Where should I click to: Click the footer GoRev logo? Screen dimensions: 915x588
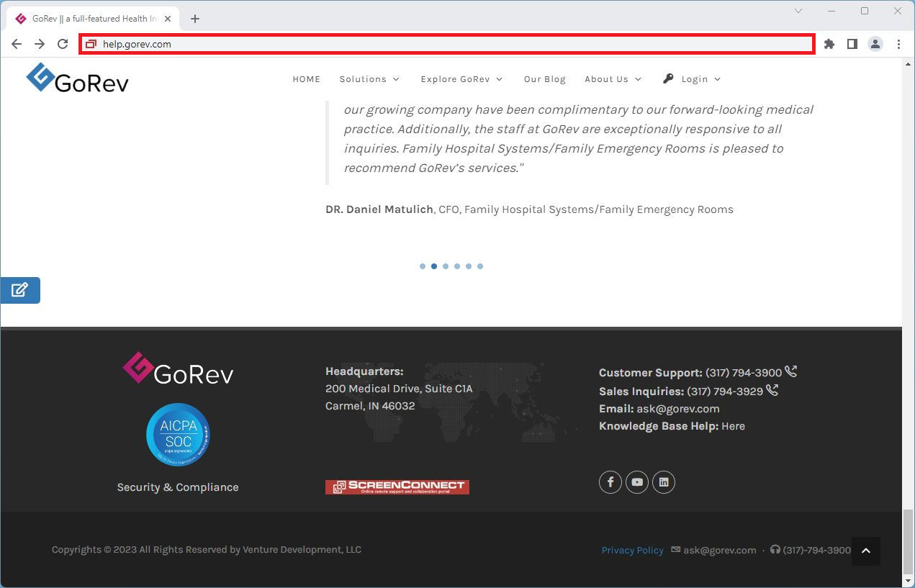click(178, 368)
